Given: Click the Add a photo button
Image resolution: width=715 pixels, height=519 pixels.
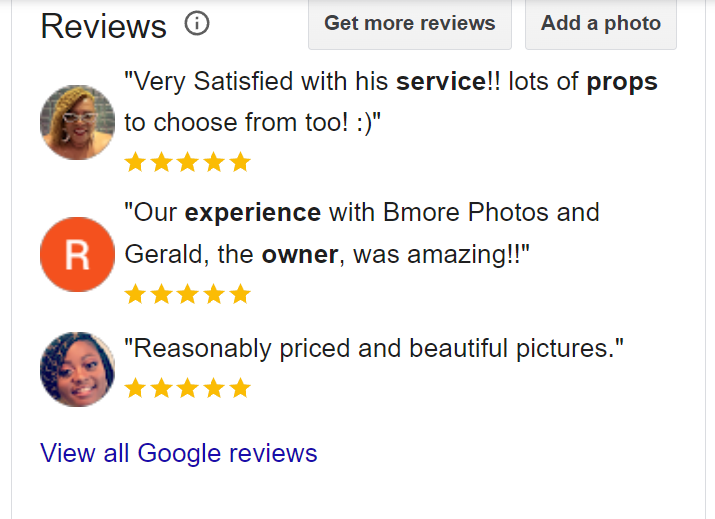Looking at the screenshot, I should [601, 24].
